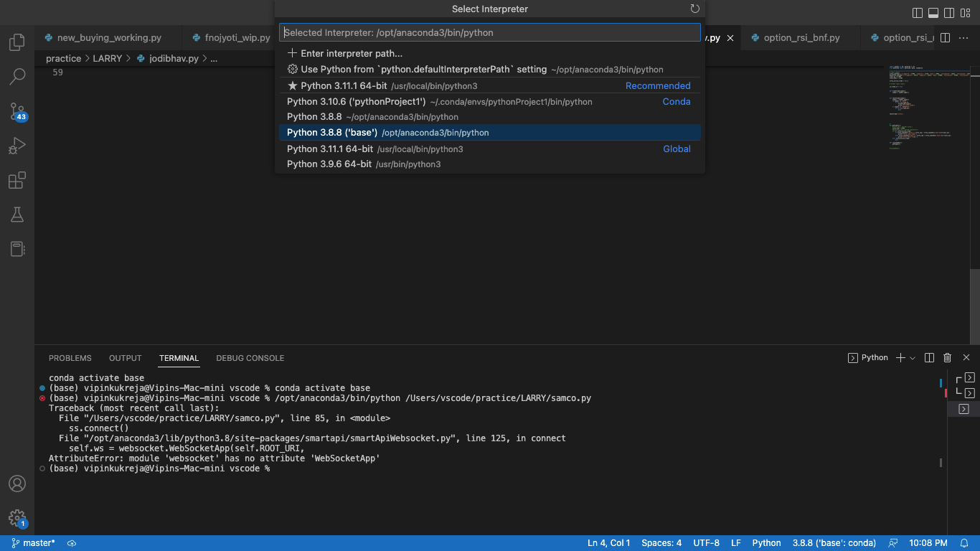This screenshot has width=980, height=551.
Task: Toggle the secondary side bar visibility
Action: (949, 13)
